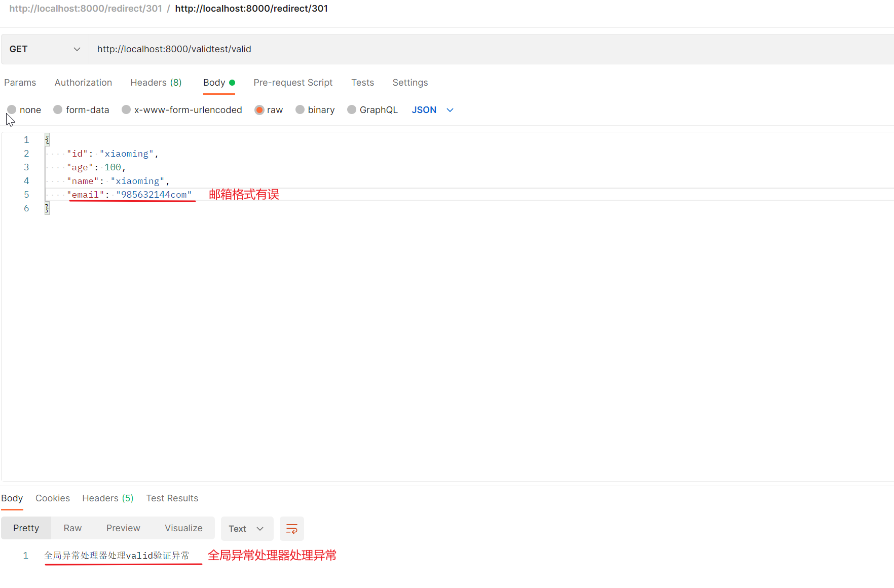Select the request Body tab
This screenshot has width=894, height=588.
(x=219, y=83)
